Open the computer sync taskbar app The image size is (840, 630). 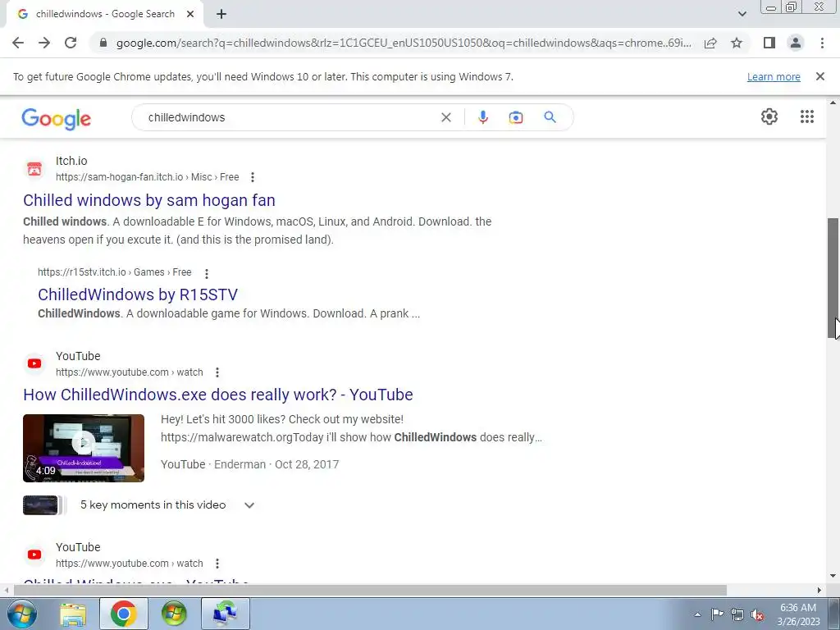(x=225, y=614)
